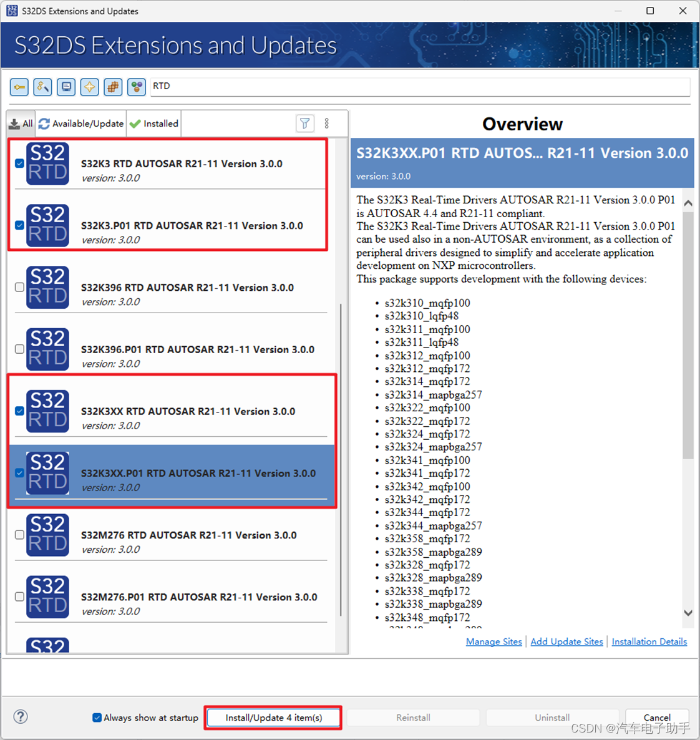Click Install/Update 4 item(s) button
This screenshot has width=700, height=740.
(x=274, y=718)
